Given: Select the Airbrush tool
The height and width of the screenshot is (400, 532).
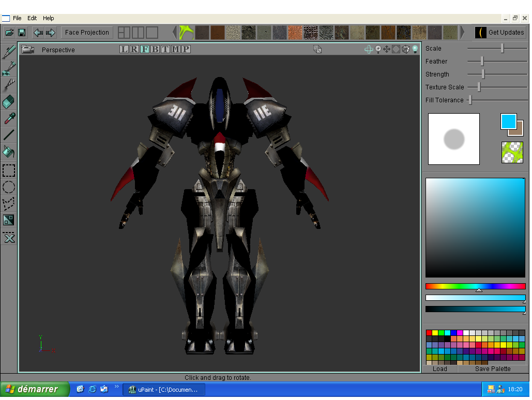Looking at the screenshot, I should (8, 68).
